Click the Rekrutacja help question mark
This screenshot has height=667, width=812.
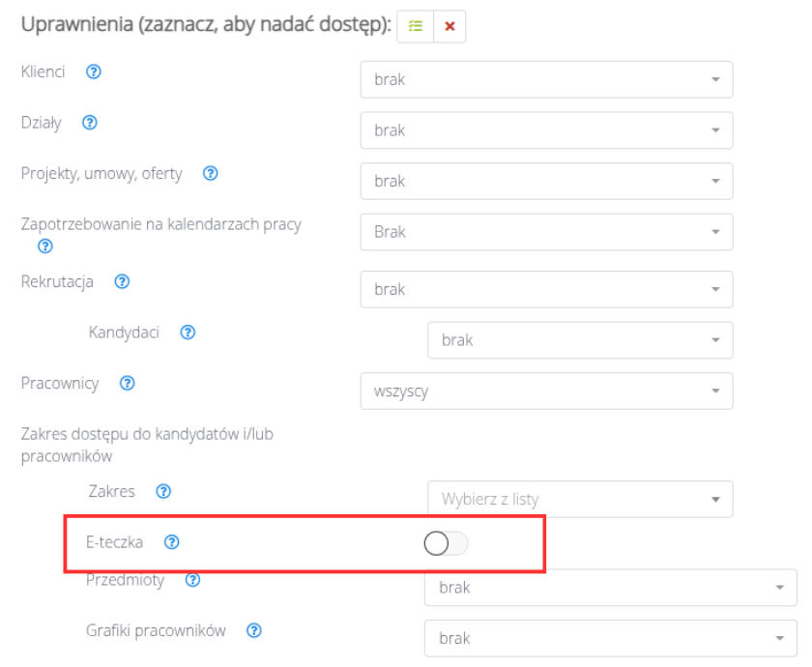pyautogui.click(x=122, y=281)
